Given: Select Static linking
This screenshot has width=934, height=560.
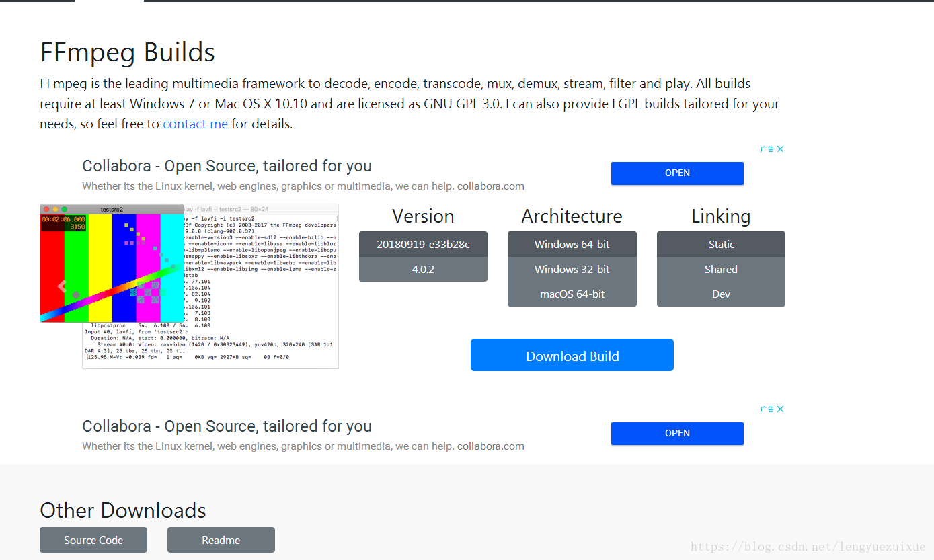Looking at the screenshot, I should tap(721, 244).
